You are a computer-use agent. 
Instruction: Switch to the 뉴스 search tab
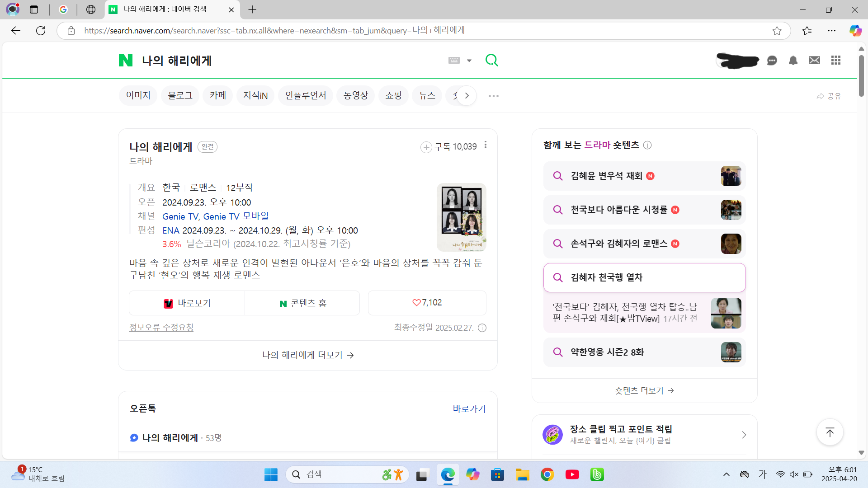tap(427, 95)
